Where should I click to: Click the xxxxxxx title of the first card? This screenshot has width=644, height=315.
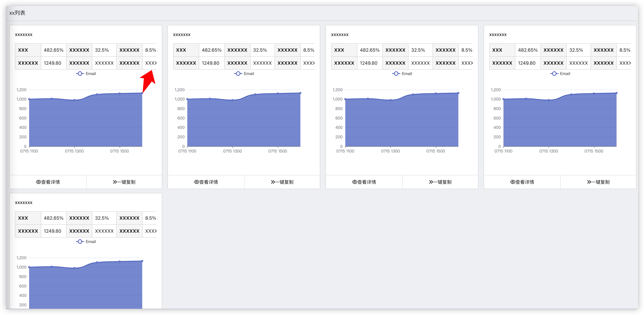pyautogui.click(x=24, y=34)
